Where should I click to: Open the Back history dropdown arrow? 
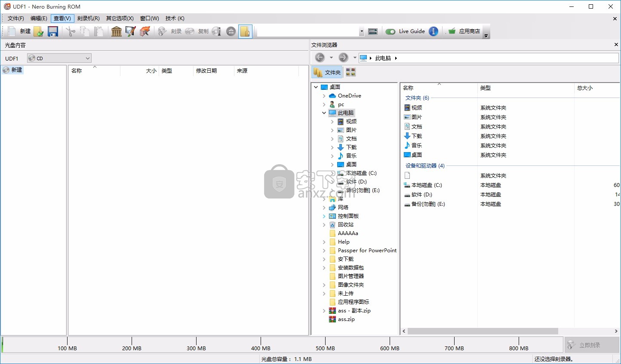[x=331, y=58]
